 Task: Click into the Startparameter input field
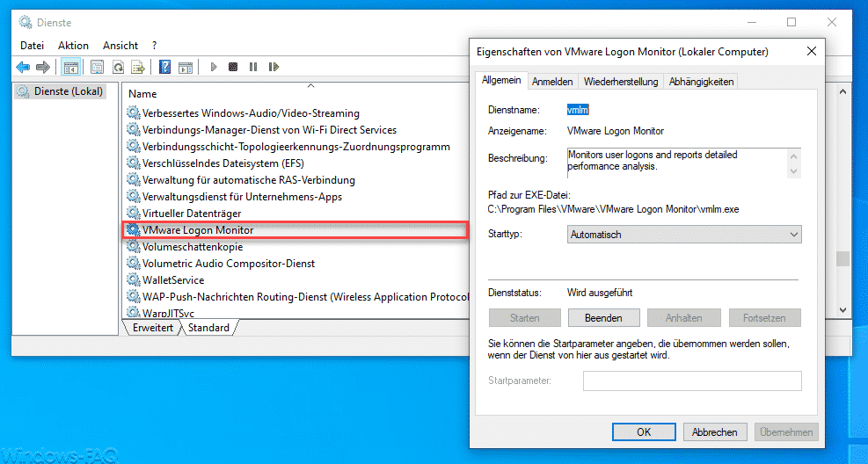[692, 381]
